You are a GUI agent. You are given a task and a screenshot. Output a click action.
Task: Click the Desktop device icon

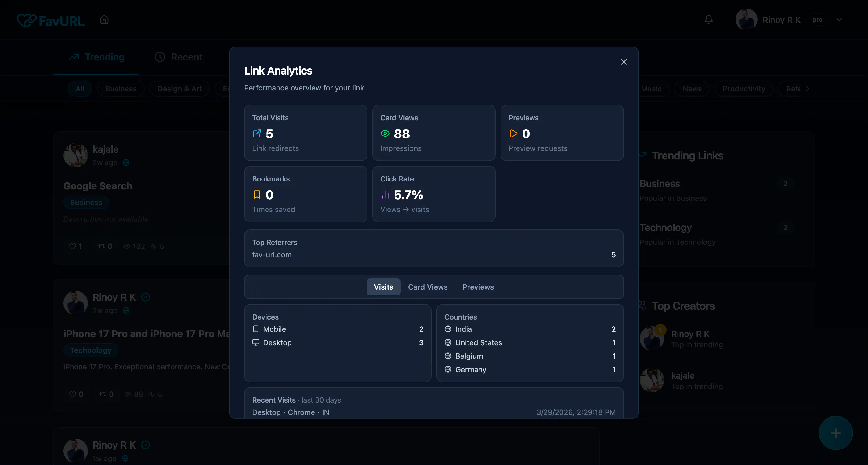tap(256, 342)
